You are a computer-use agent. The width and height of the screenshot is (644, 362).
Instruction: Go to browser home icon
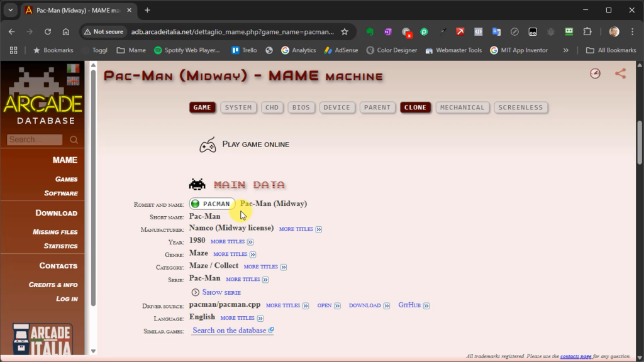[x=65, y=31]
